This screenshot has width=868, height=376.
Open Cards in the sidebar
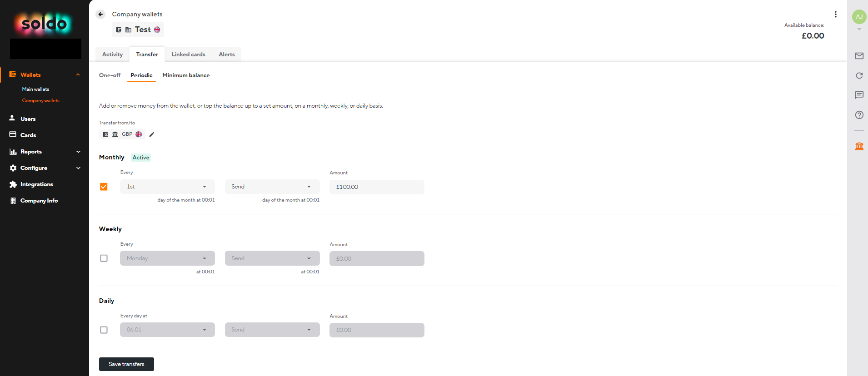28,135
